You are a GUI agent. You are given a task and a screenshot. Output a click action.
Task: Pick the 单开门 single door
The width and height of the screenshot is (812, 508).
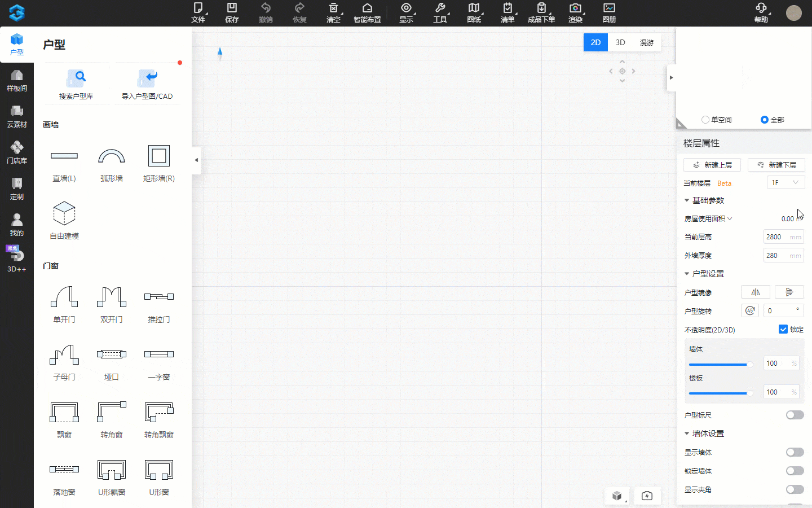tap(64, 305)
